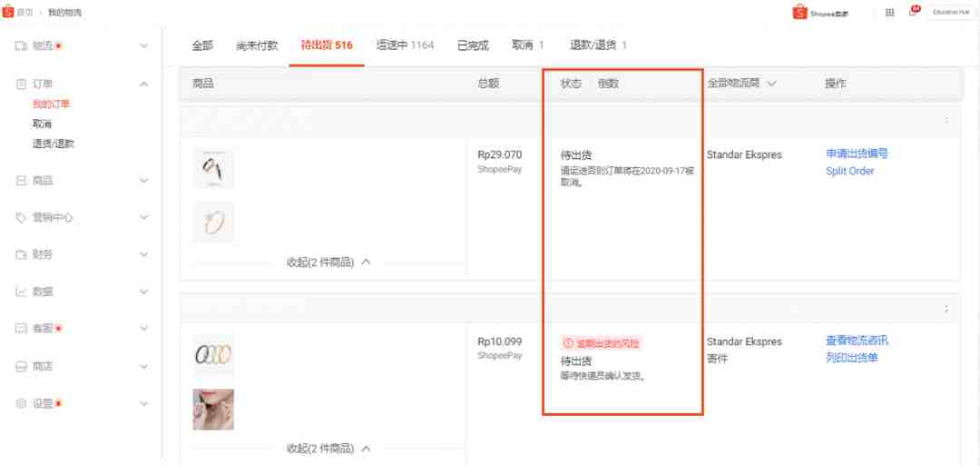
Task: Open three-dot menu of Rp29.070 order
Action: point(946,120)
